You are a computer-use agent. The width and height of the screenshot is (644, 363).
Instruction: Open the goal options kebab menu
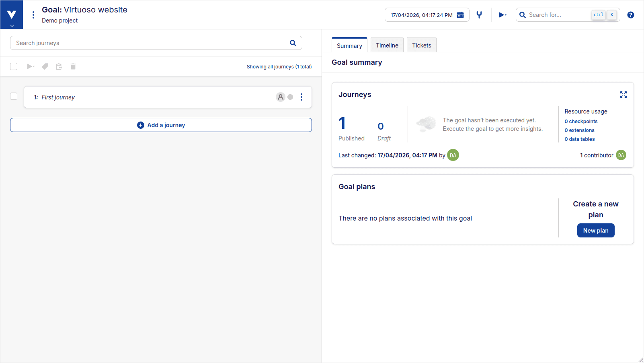point(33,15)
